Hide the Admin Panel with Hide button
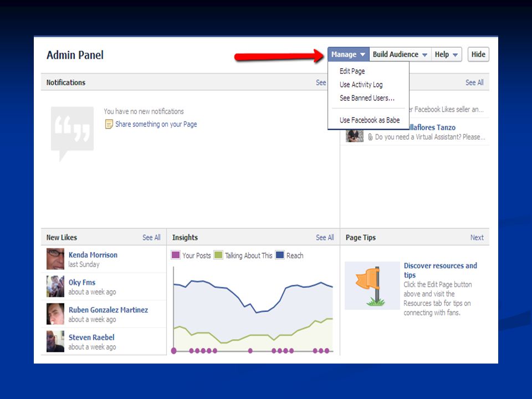The image size is (532, 399). (478, 54)
